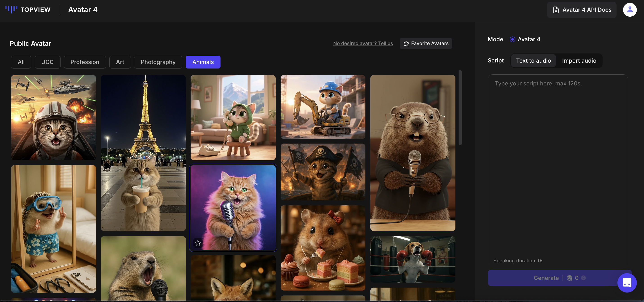This screenshot has width=644, height=302.
Task: Open the user profile avatar icon
Action: 630,9
